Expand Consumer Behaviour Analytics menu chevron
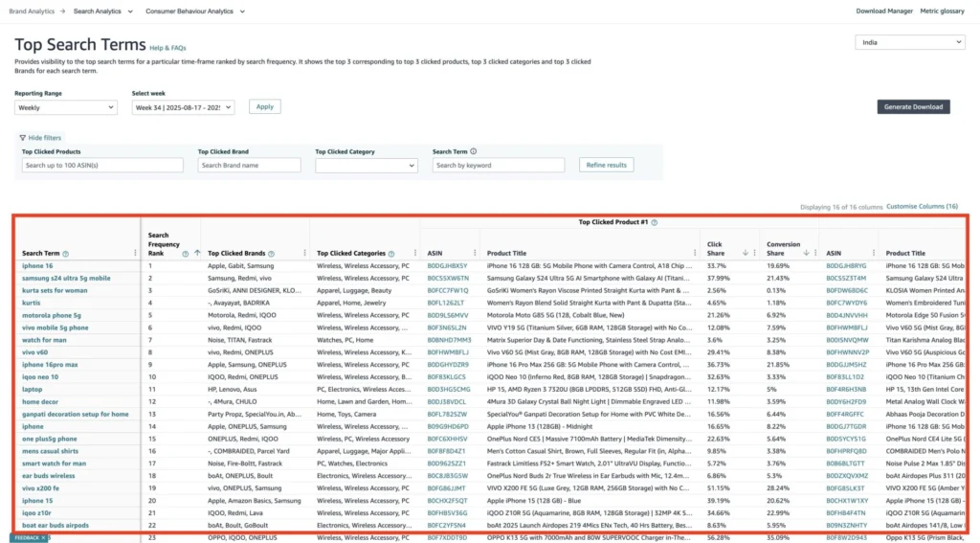The height and width of the screenshot is (543, 980). 242,11
